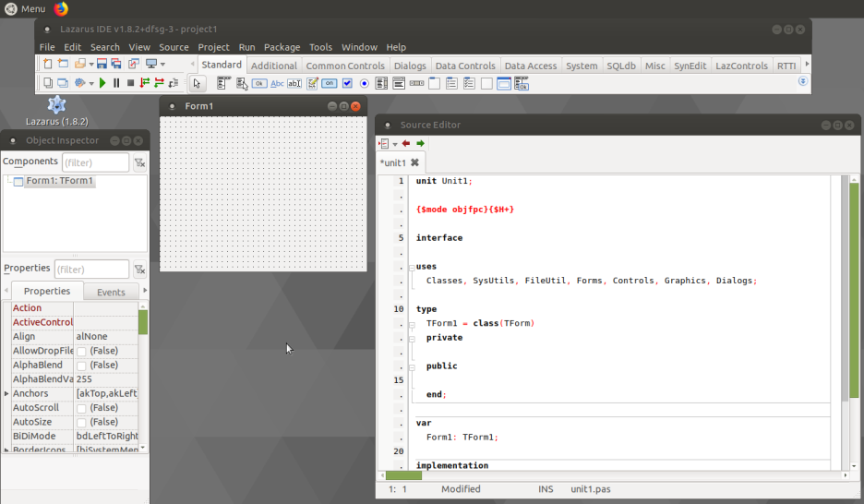Pick the TPopupMenu component icon
Screen dimensions: 864x504
tap(242, 84)
